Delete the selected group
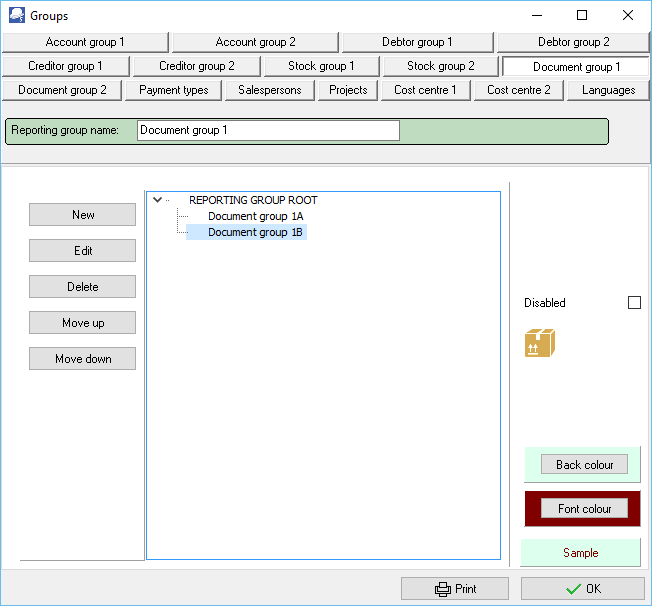The height and width of the screenshot is (606, 652). point(83,287)
